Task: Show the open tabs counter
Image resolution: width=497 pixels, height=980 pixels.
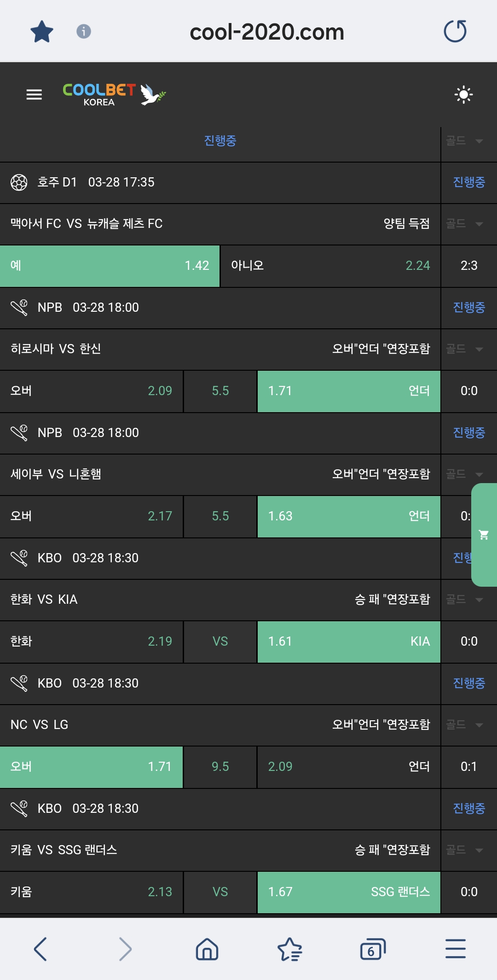Action: click(x=372, y=949)
